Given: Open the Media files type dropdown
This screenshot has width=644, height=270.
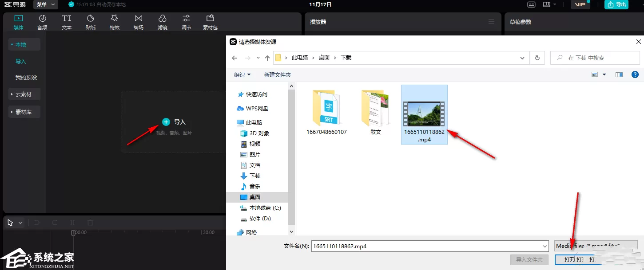Looking at the screenshot, I should click(596, 246).
